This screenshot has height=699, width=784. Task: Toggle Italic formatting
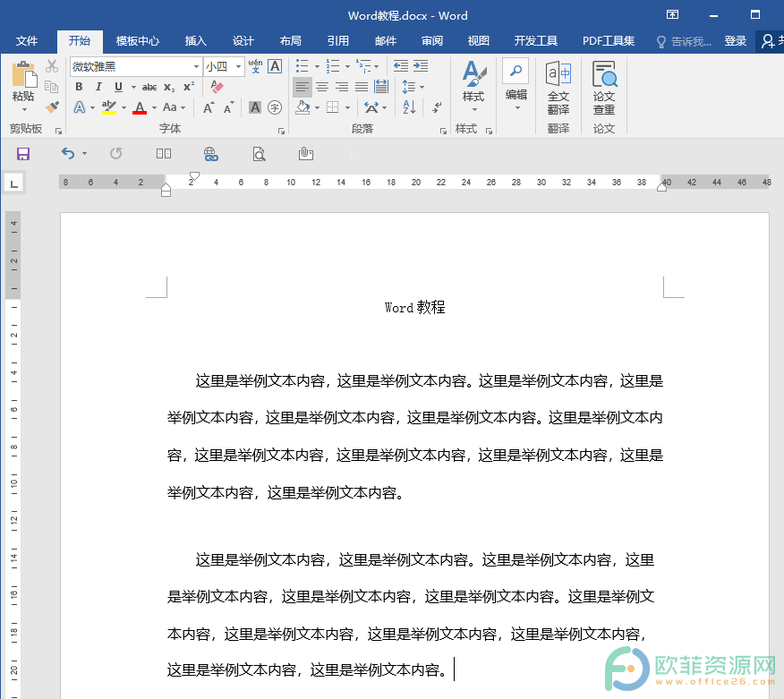[98, 87]
